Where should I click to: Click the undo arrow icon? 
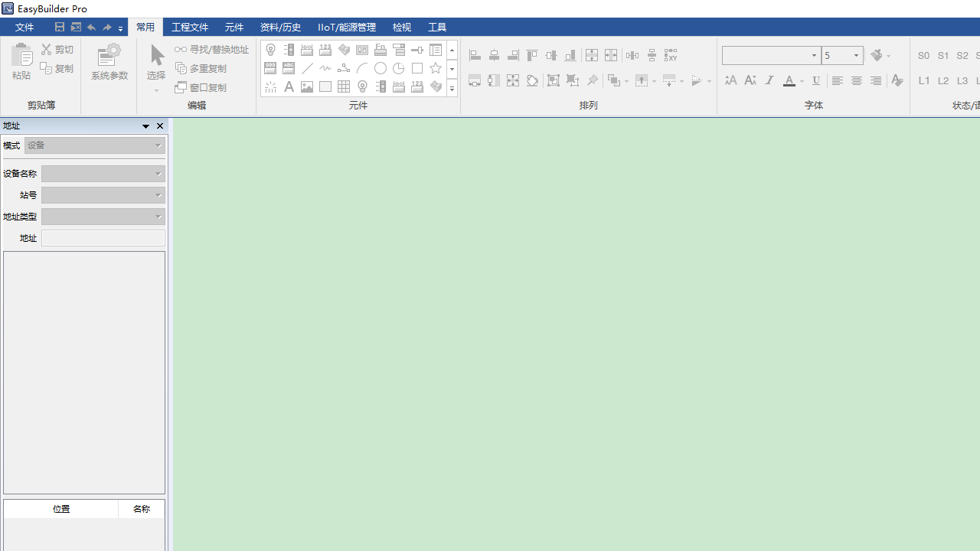click(91, 27)
